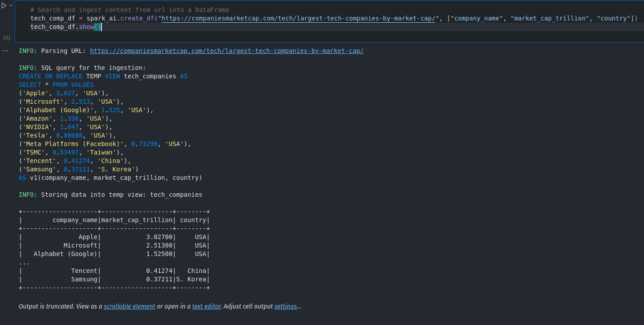644x325 pixels.
Task: Open the companiesmarketcap URL in Parsing output
Action: point(227,51)
